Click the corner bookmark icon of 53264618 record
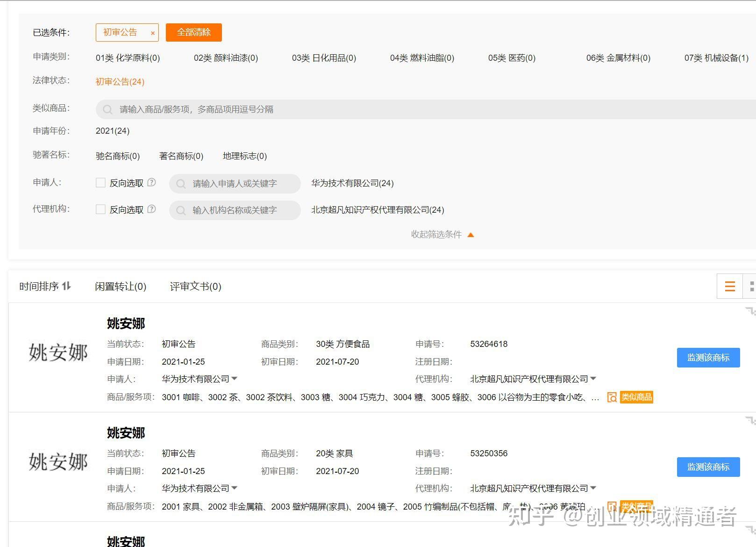 [750, 311]
